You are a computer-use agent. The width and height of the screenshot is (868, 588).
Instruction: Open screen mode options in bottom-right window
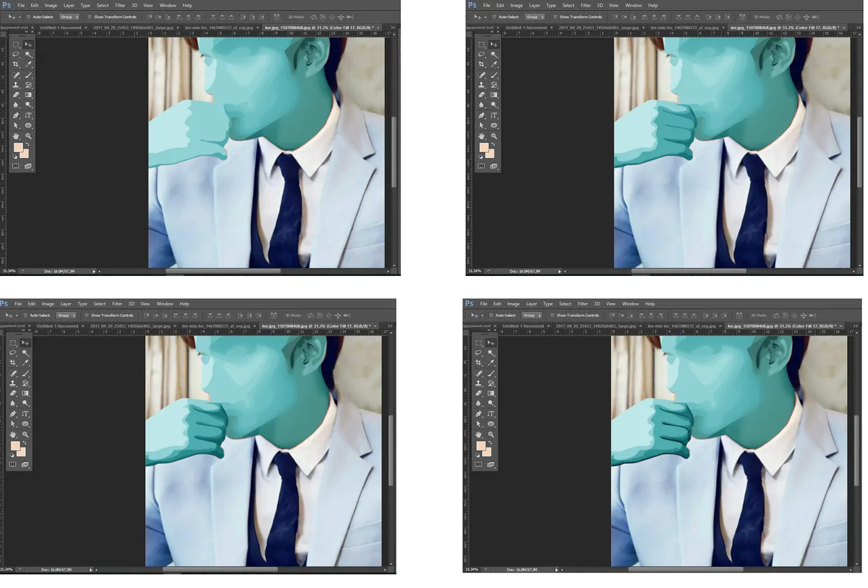[x=492, y=465]
